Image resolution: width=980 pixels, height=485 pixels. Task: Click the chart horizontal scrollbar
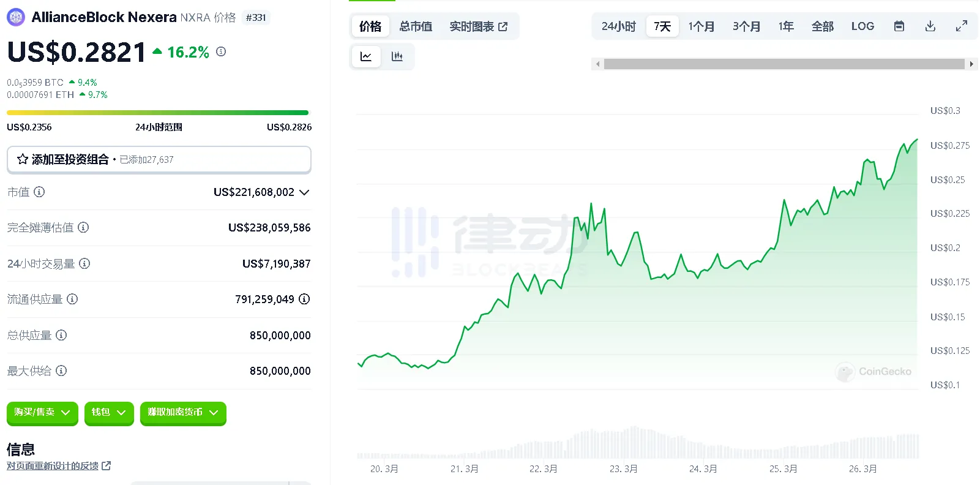tap(784, 64)
